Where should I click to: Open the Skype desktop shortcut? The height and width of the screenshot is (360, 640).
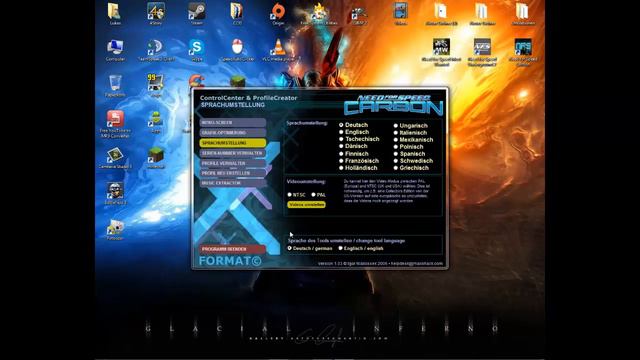[x=196, y=50]
